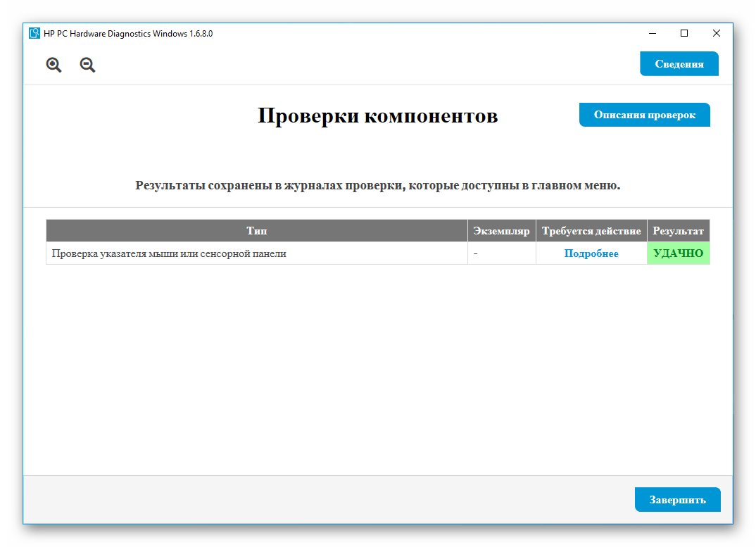
Task: Select the Проверка указателя мыши test row
Action: point(169,253)
